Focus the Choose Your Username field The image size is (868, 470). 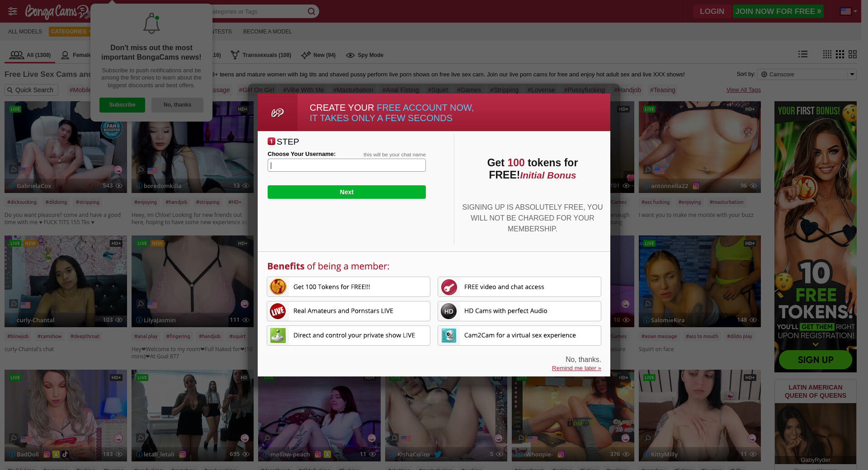click(347, 165)
